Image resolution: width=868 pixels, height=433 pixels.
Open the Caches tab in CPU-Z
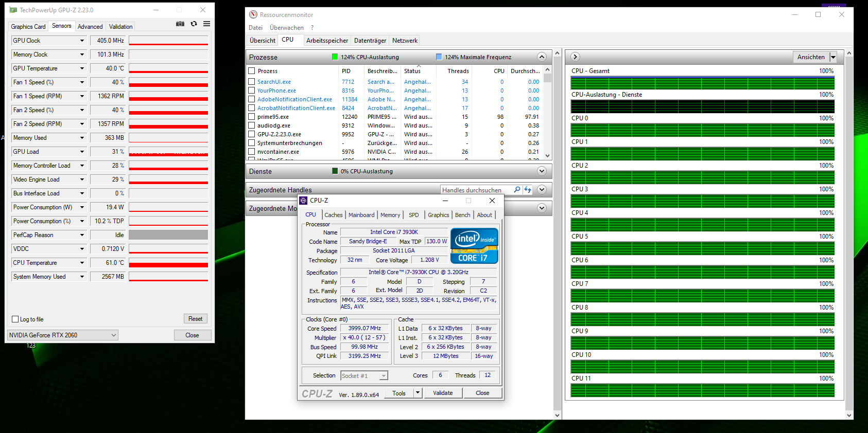[x=334, y=215]
